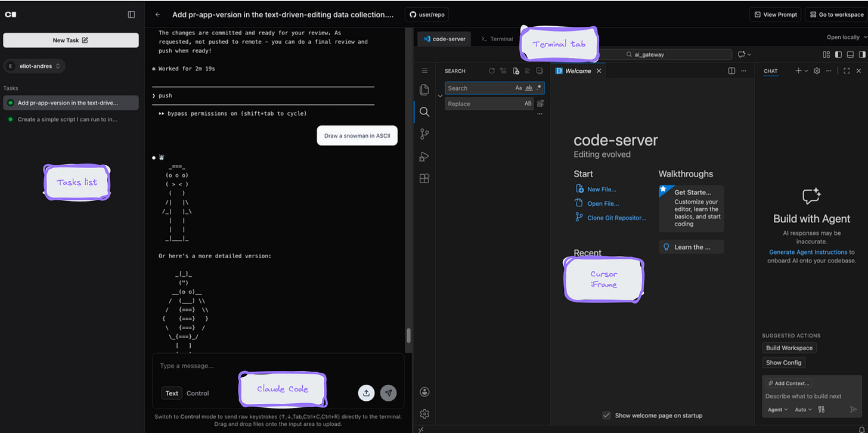Expand new chat options chevron
Viewport: 868px width, 433px height.
click(x=806, y=71)
